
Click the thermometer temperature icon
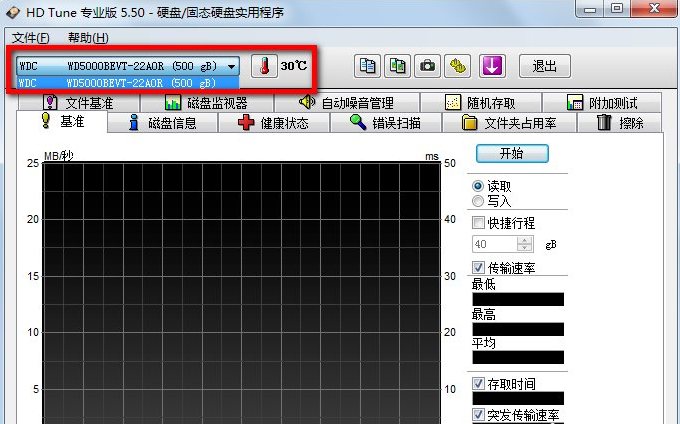pos(264,66)
